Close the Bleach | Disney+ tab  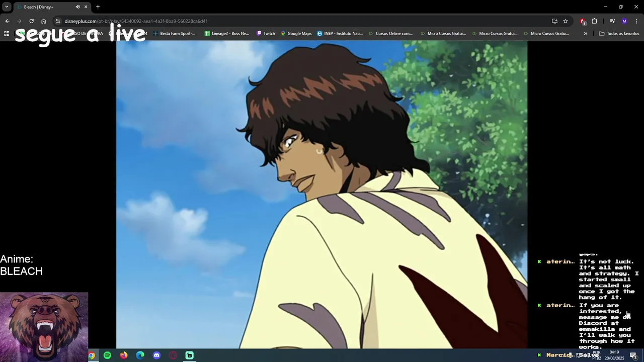pos(86,7)
